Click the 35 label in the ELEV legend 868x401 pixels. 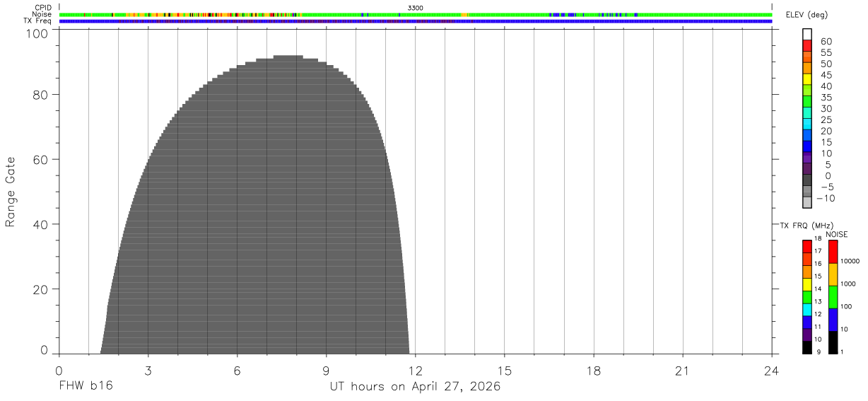pos(826,97)
